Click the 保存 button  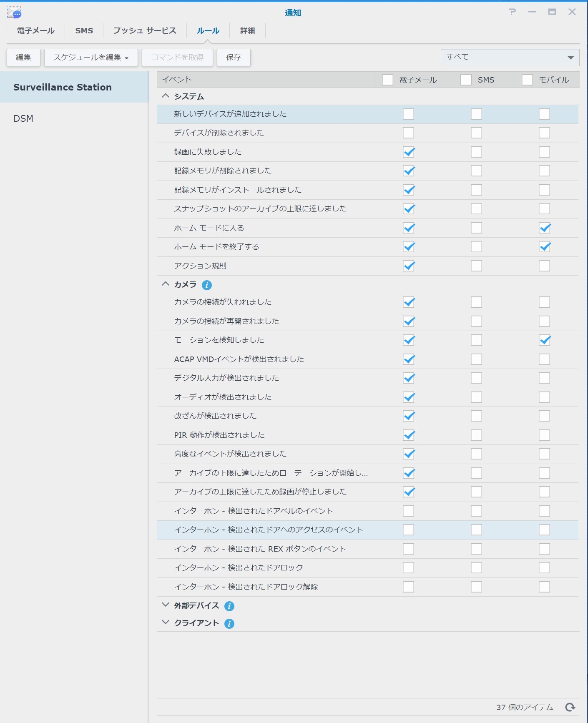(234, 58)
